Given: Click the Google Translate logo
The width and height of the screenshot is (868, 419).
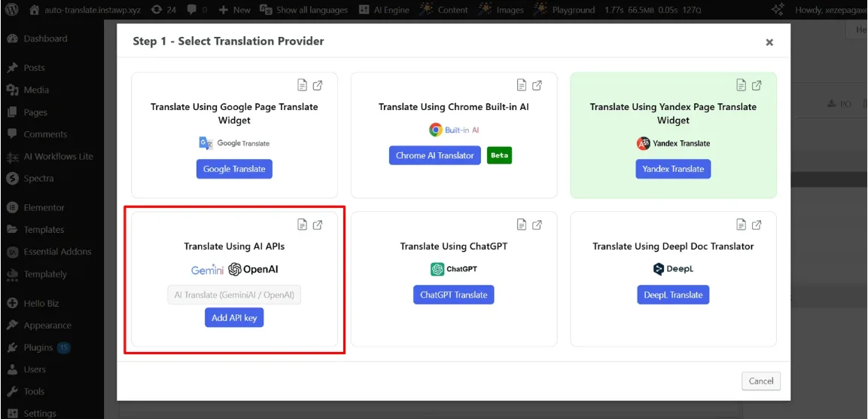Looking at the screenshot, I should (234, 143).
